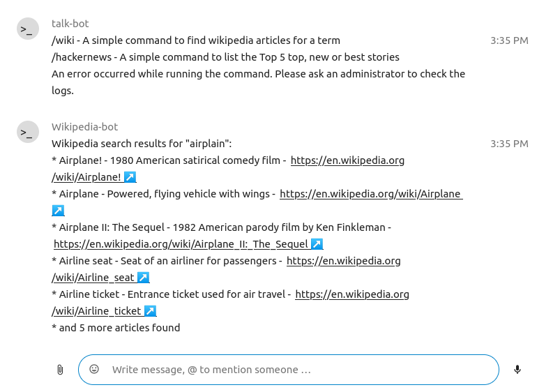
Task: Click arrow icon after Airline_seat link
Action: click(x=143, y=278)
